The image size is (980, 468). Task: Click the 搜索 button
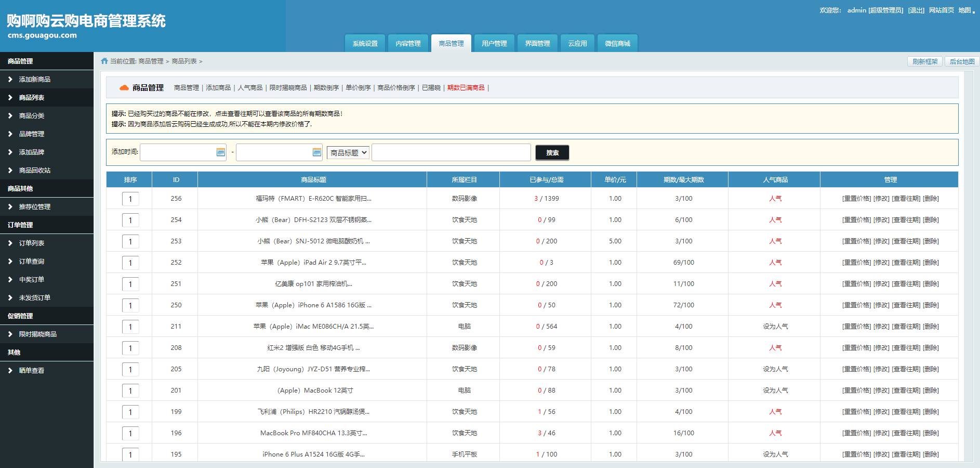point(552,152)
